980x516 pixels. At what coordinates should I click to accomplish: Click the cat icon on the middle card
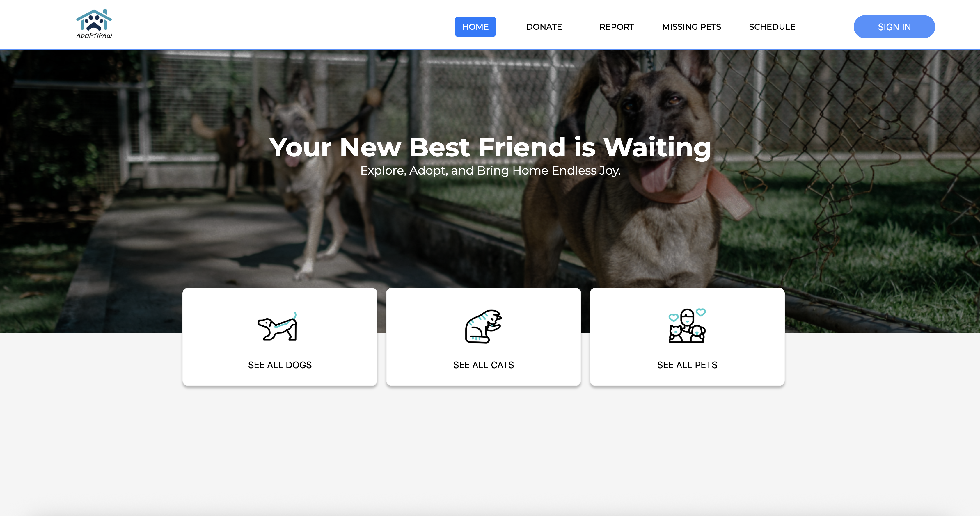pyautogui.click(x=483, y=326)
